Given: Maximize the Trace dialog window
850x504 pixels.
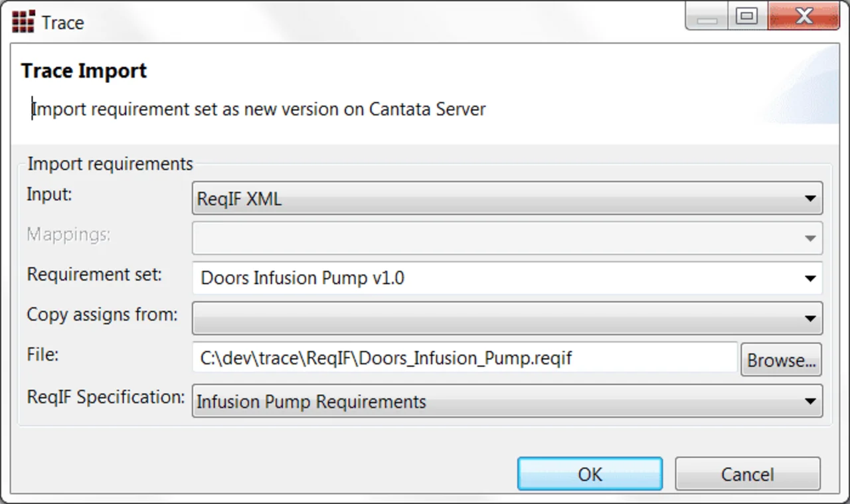Looking at the screenshot, I should pos(747,17).
